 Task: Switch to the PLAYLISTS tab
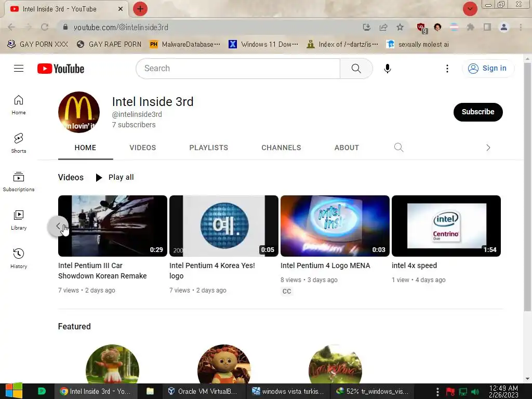pos(209,148)
